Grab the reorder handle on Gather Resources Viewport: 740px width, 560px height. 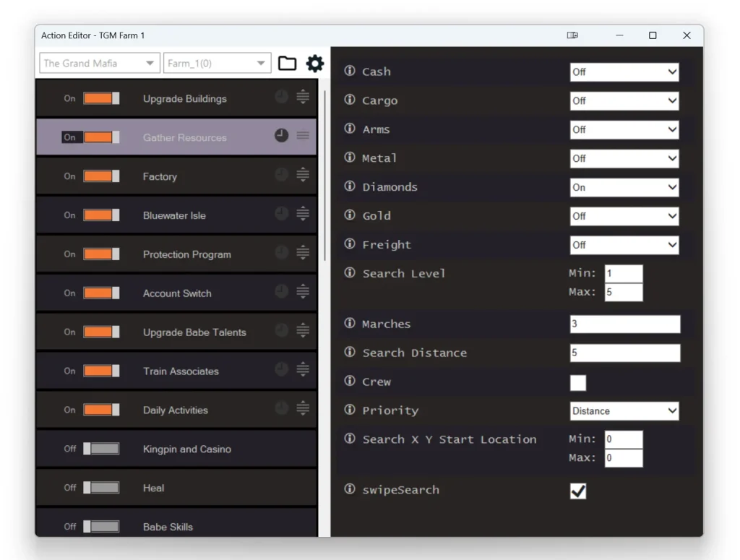click(303, 135)
